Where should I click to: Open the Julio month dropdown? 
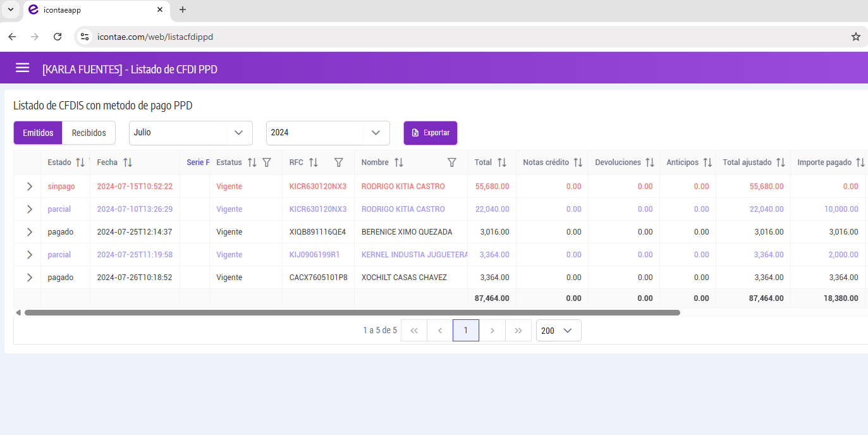pos(190,133)
